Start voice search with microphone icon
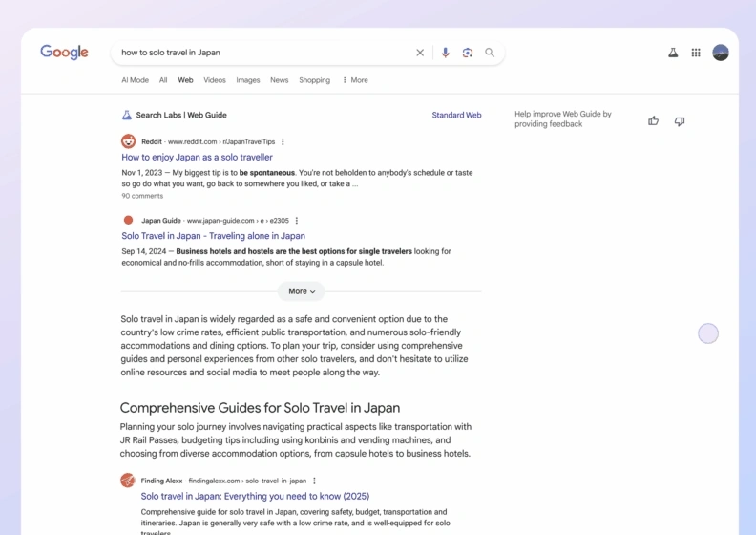 [x=446, y=53]
